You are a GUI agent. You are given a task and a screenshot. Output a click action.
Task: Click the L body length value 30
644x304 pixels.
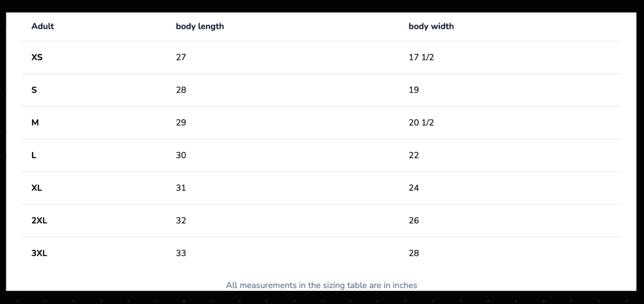pyautogui.click(x=181, y=155)
